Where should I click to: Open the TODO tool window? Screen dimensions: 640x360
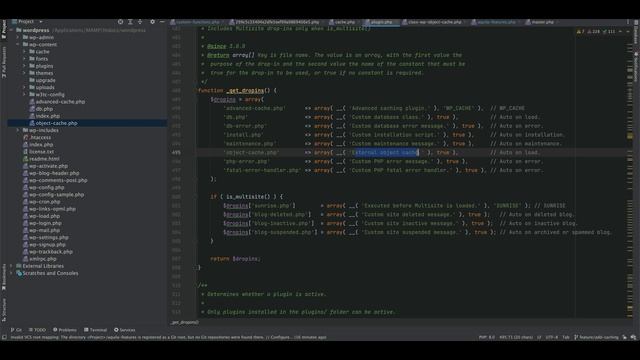point(38,330)
